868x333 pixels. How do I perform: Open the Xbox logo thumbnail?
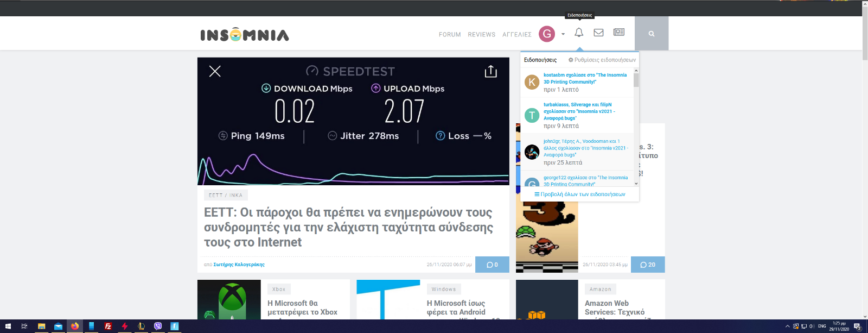click(229, 299)
